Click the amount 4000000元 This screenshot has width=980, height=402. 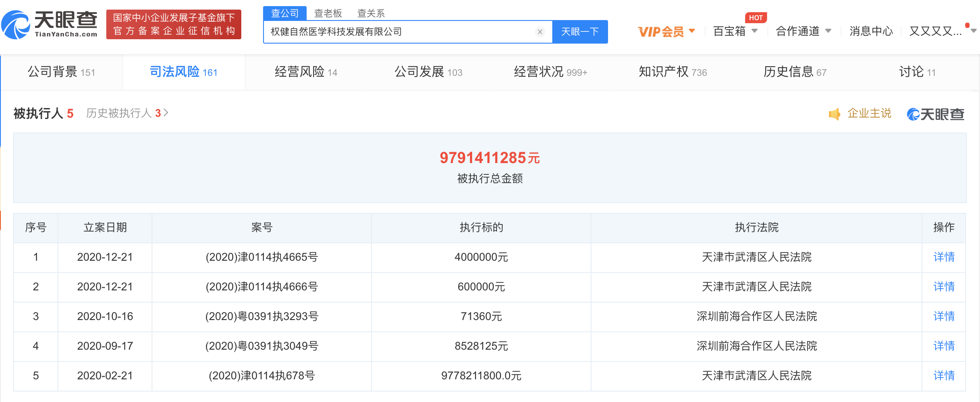[481, 257]
